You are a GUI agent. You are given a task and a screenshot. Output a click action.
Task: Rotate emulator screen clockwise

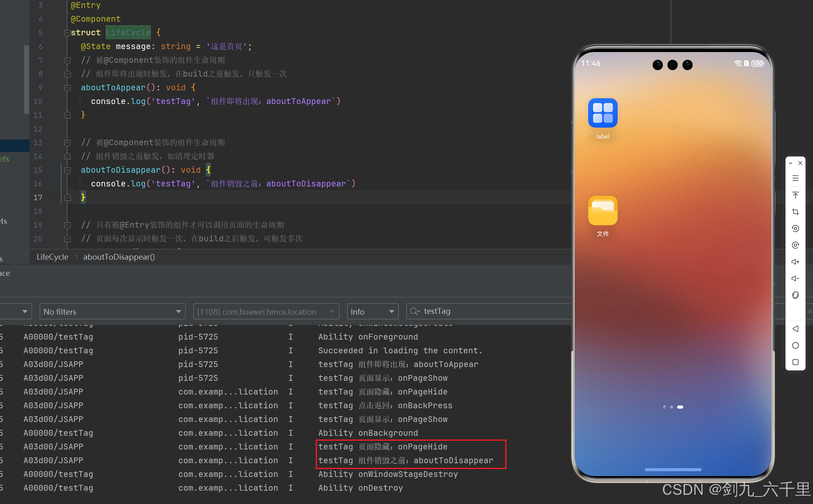click(795, 245)
